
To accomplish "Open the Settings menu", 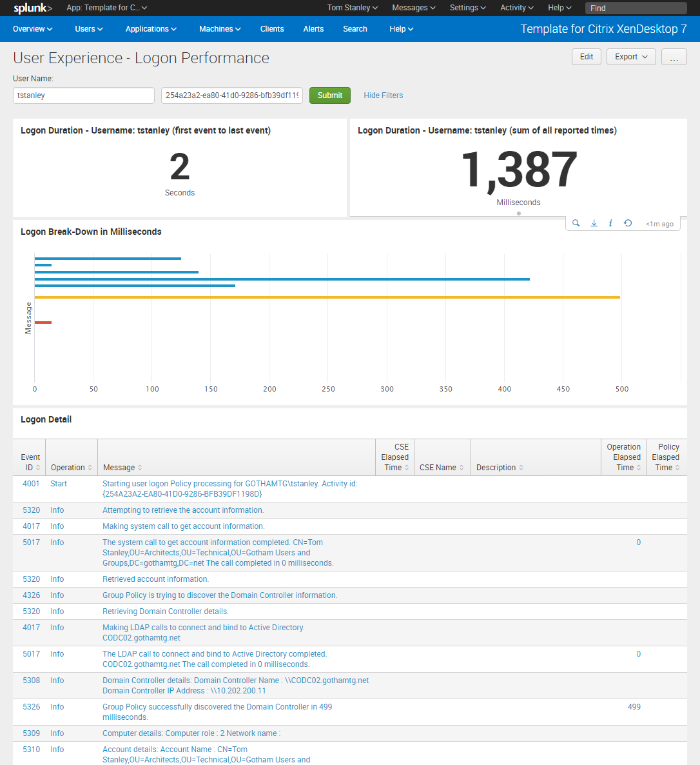I will click(x=467, y=8).
